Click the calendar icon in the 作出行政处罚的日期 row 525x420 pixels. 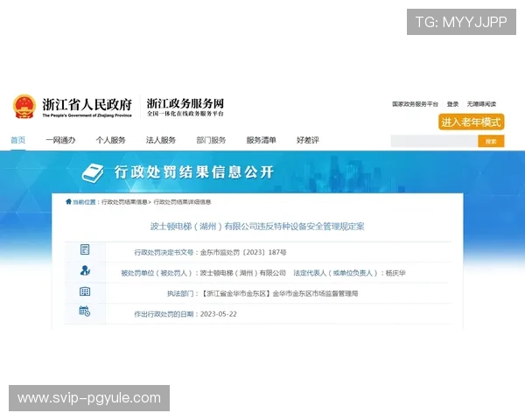coord(84,311)
